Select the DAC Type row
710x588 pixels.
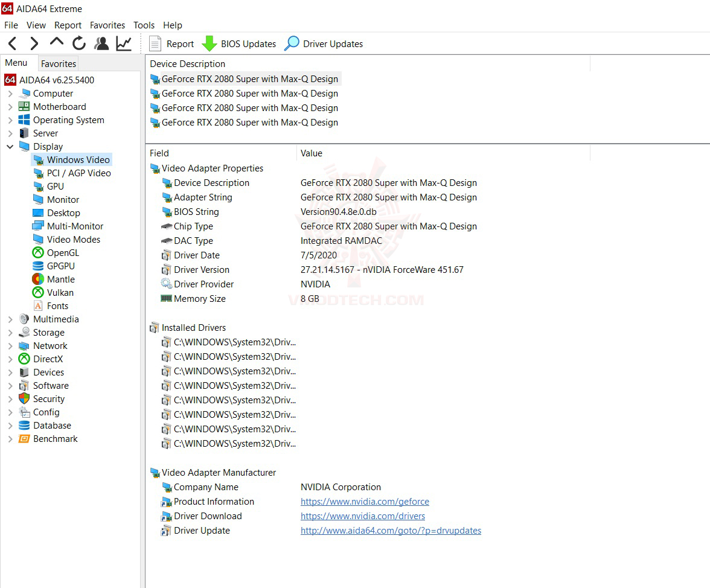272,241
